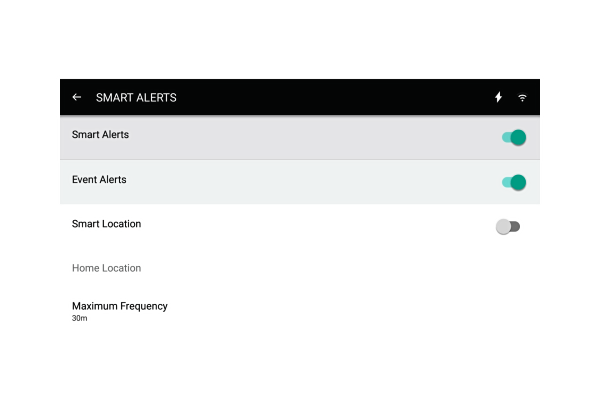
Task: Click the charging lightning bolt icon
Action: click(498, 97)
